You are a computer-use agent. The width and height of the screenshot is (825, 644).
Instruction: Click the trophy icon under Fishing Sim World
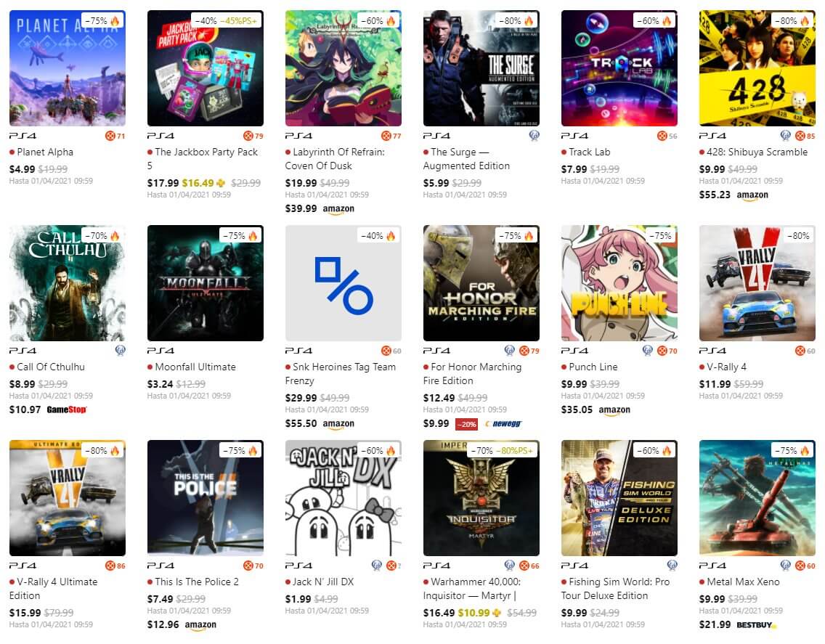click(672, 566)
